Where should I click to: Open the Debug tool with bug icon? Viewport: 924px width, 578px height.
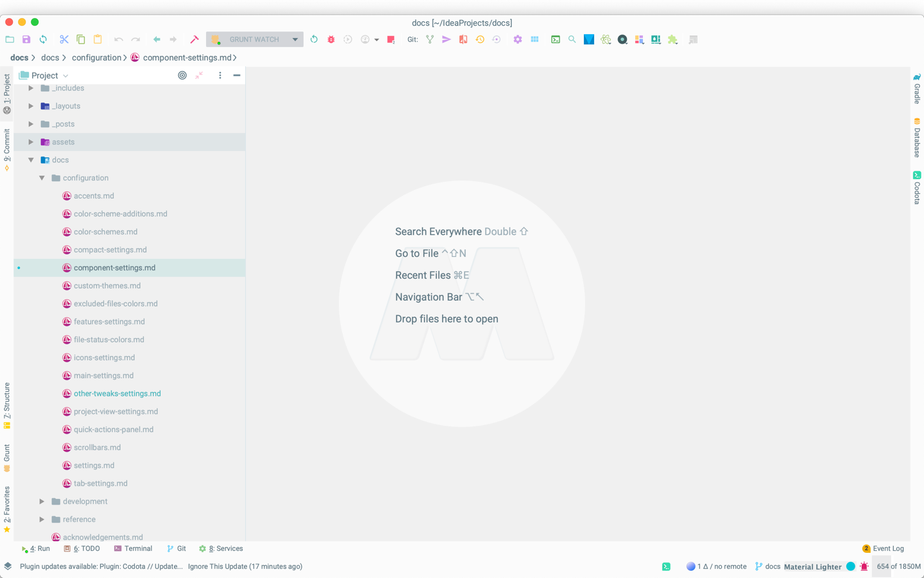point(330,39)
